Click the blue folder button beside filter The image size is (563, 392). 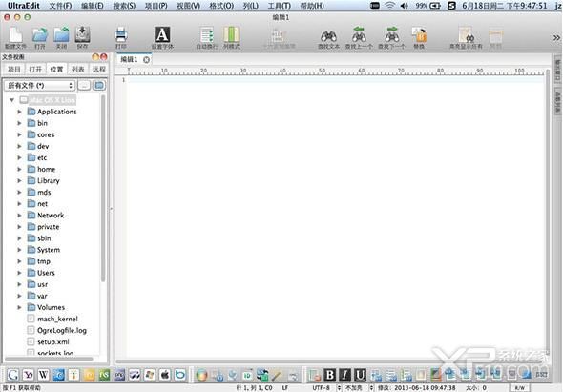click(99, 86)
